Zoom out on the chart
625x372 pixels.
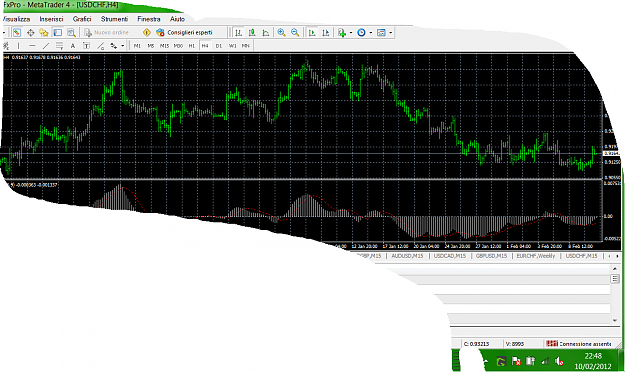tap(295, 33)
